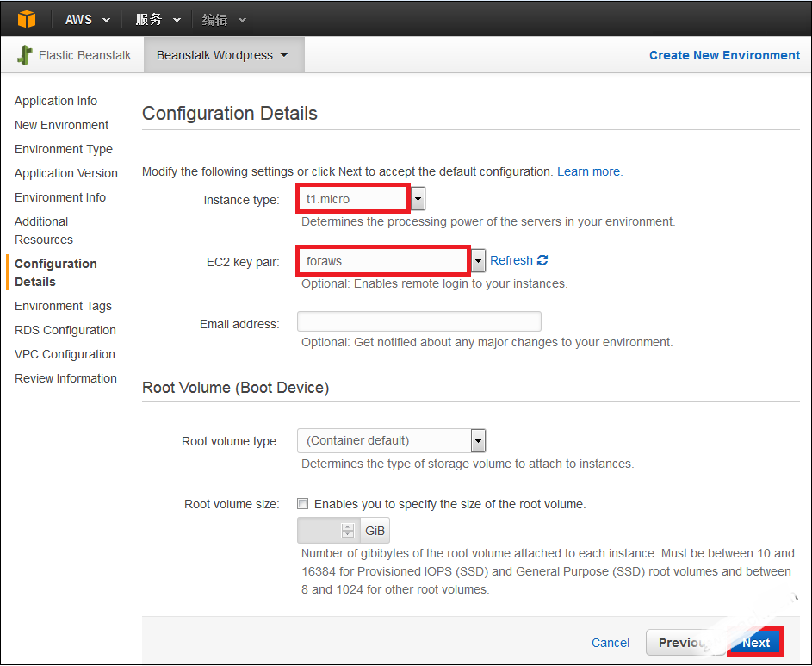Go to the Environment Type step

[x=64, y=149]
